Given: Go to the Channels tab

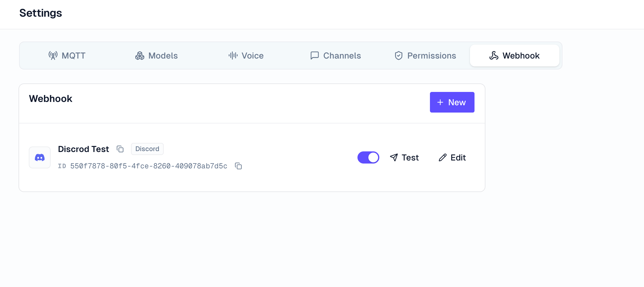Looking at the screenshot, I should [335, 56].
